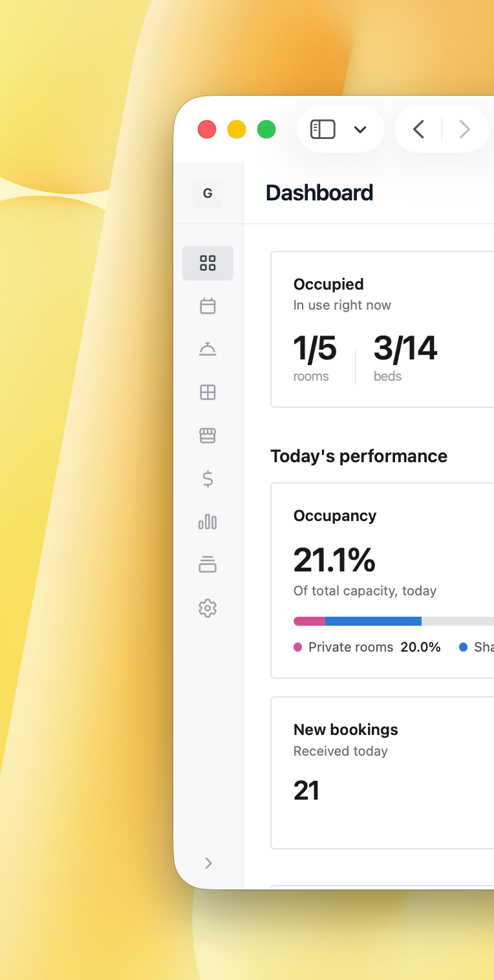Click the pink Private rooms bar segment
The width and height of the screenshot is (494, 980).
tap(310, 621)
